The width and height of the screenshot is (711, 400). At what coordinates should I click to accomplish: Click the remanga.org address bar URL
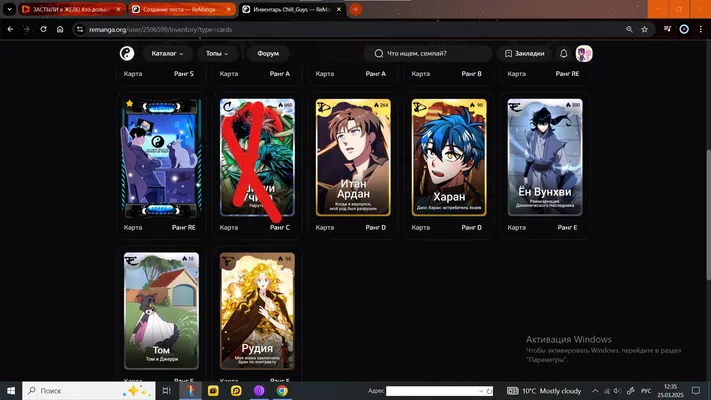point(160,29)
